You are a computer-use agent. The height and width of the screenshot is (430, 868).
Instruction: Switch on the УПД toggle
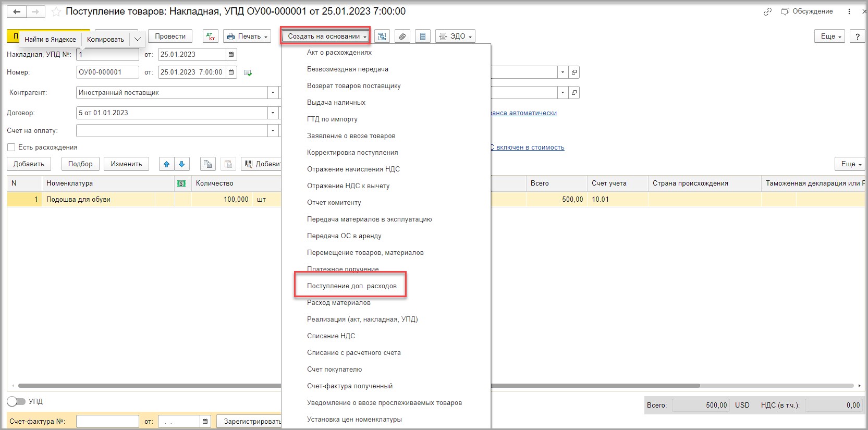point(16,401)
